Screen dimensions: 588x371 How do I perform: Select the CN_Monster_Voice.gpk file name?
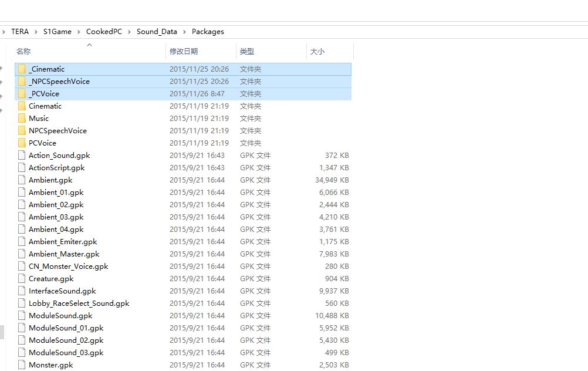point(68,267)
